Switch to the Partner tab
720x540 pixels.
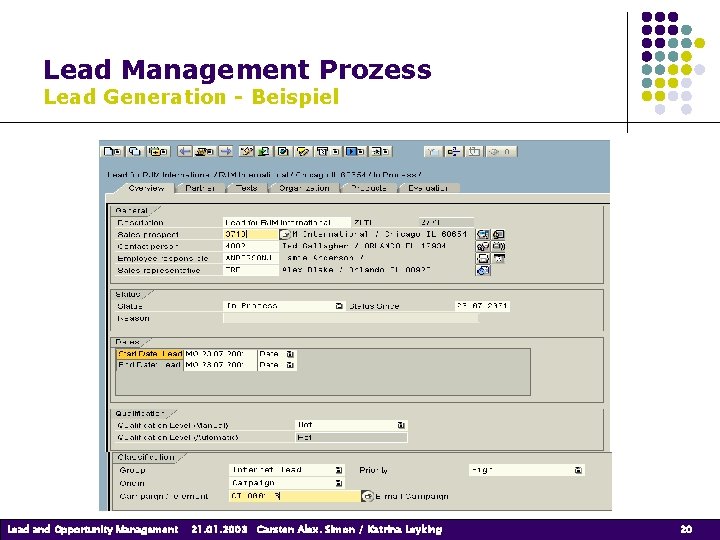click(200, 188)
